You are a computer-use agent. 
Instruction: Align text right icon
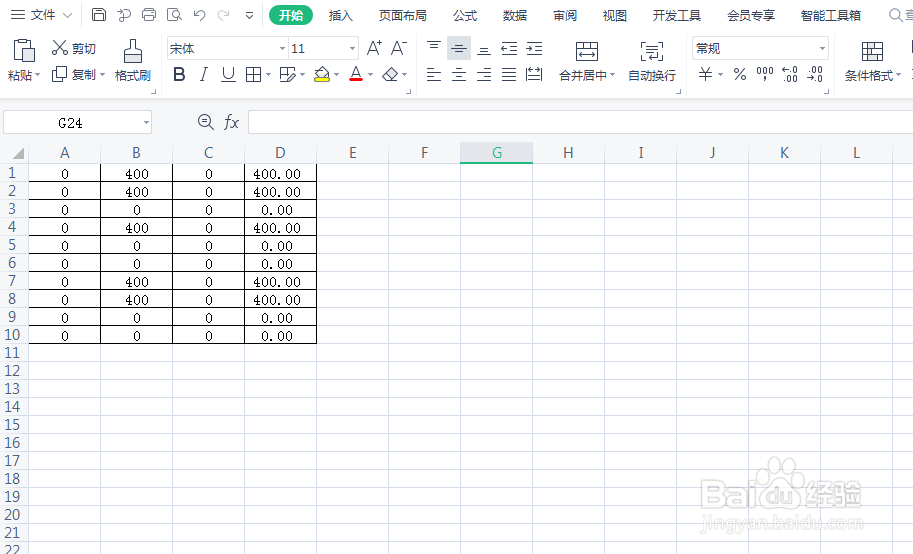coord(484,75)
